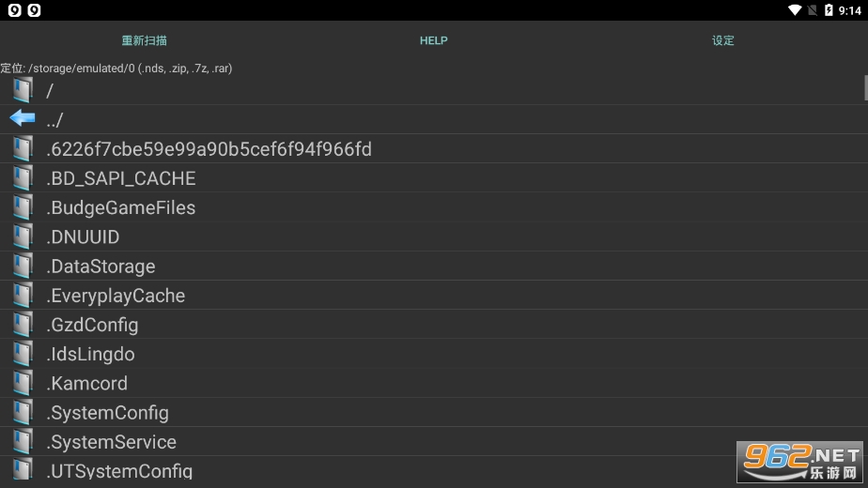
Task: Tap the battery icon in status bar
Action: tap(828, 10)
